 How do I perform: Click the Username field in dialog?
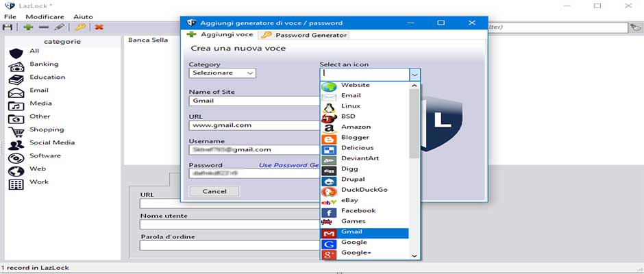[x=254, y=149]
